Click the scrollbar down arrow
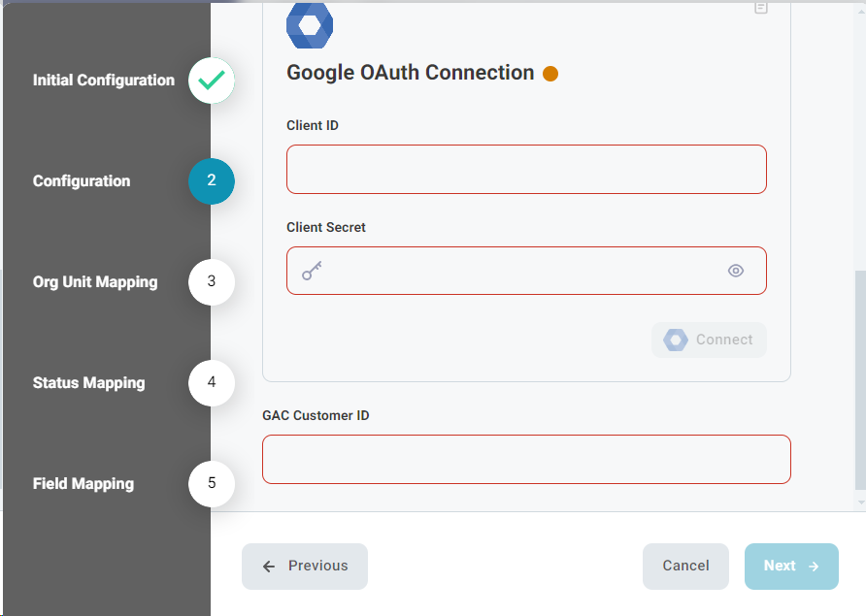 click(x=860, y=503)
